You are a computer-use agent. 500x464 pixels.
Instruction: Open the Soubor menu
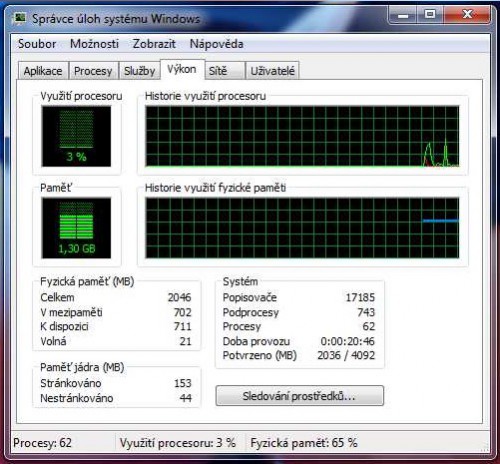(x=37, y=44)
